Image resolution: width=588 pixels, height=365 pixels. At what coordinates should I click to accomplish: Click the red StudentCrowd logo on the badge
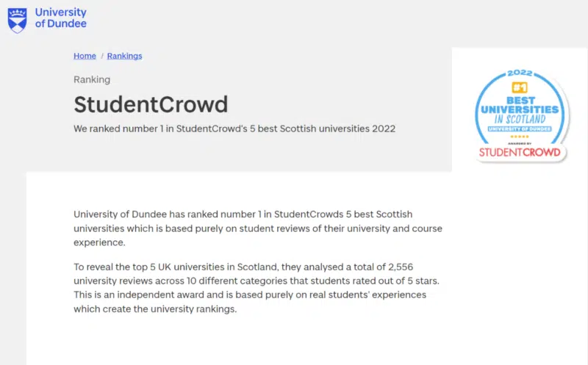click(x=520, y=152)
